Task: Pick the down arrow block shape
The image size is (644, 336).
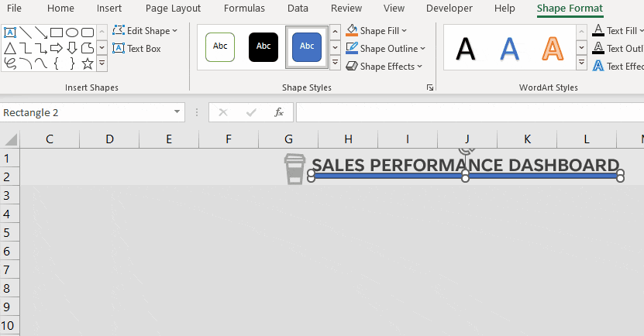Action: 71,48
